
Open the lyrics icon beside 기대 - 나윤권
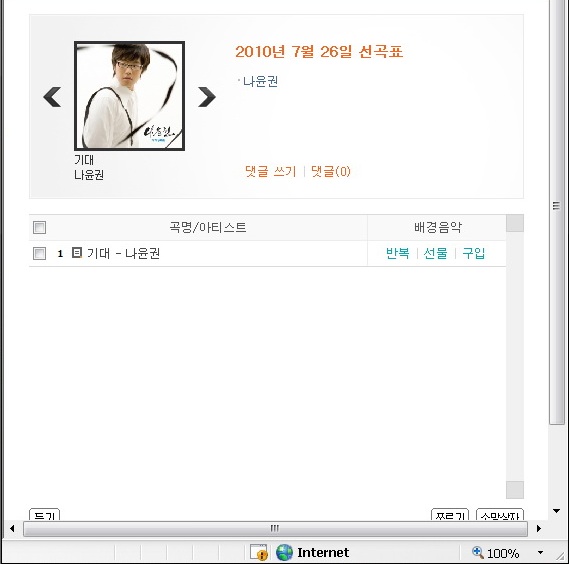[x=77, y=253]
